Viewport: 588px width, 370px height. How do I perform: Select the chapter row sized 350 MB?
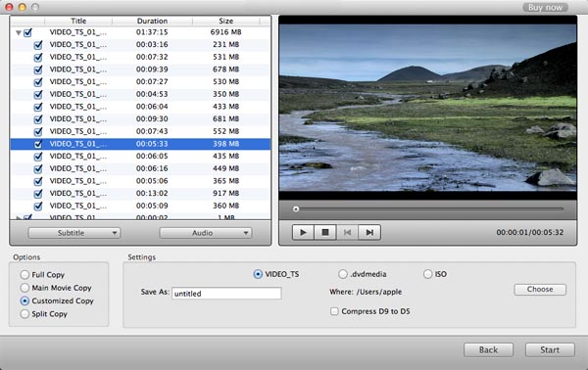[x=140, y=94]
